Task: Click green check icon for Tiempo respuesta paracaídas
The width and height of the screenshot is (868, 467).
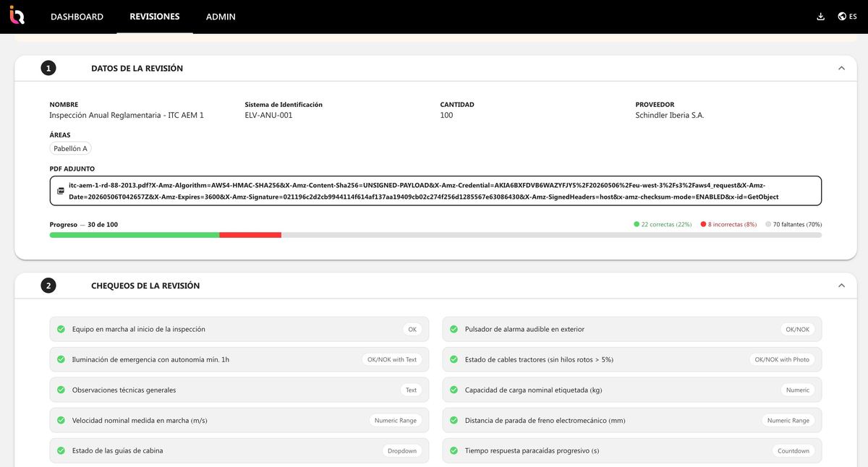Action: coord(454,451)
